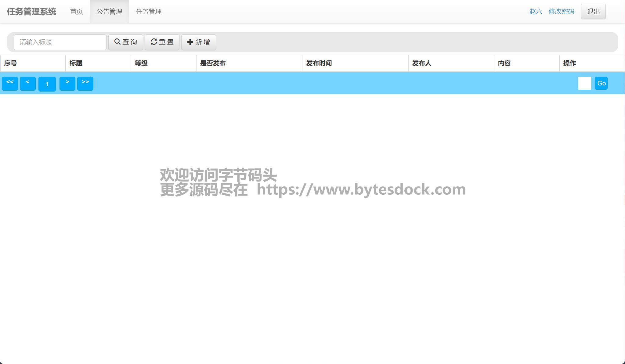Select page number 1
The height and width of the screenshot is (364, 625).
point(47,84)
